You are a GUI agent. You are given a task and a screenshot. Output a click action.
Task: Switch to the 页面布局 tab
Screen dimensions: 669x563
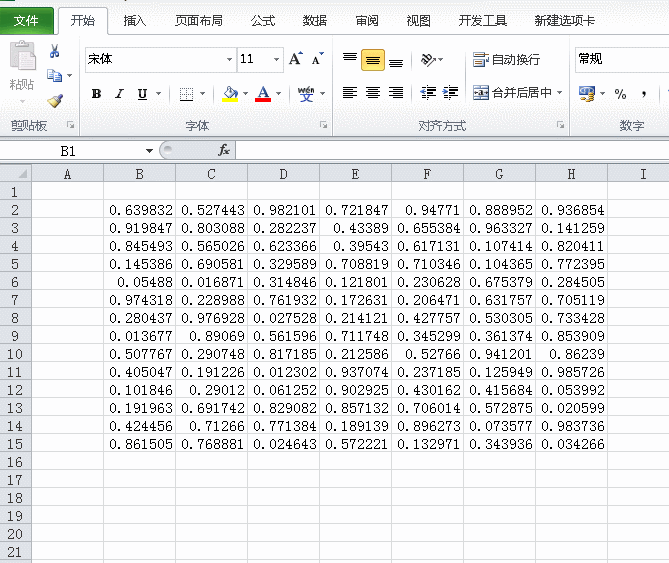click(198, 20)
